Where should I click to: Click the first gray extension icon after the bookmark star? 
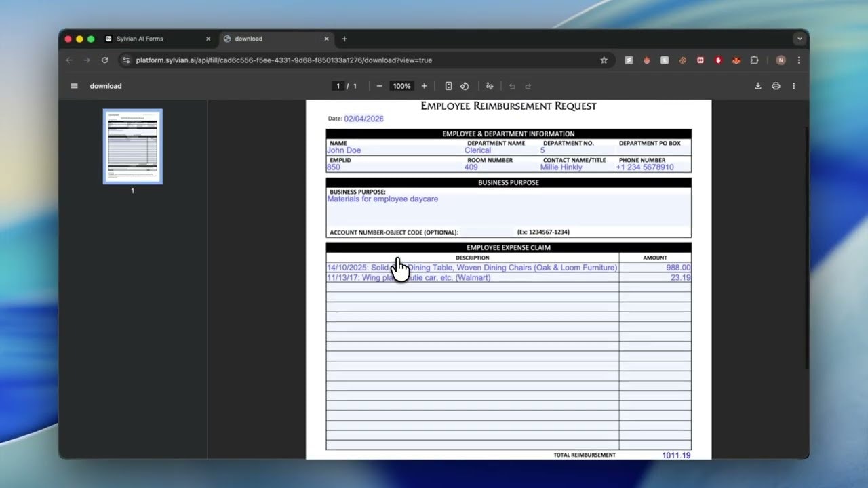point(629,60)
